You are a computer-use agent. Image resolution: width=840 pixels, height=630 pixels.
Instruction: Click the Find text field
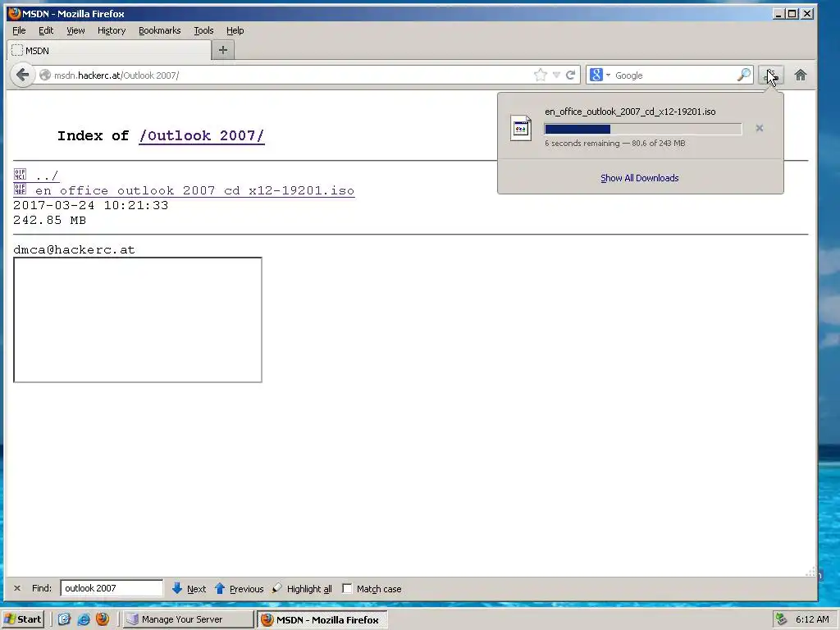point(112,588)
